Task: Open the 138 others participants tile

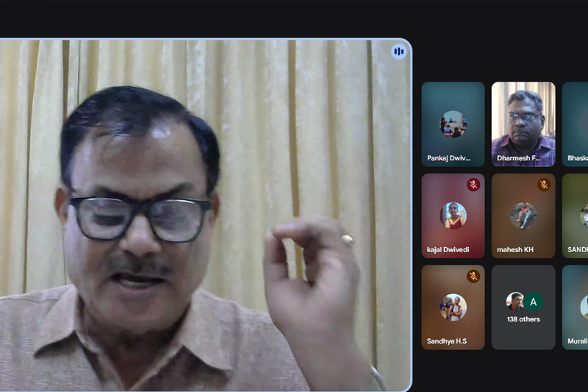Action: [x=523, y=307]
